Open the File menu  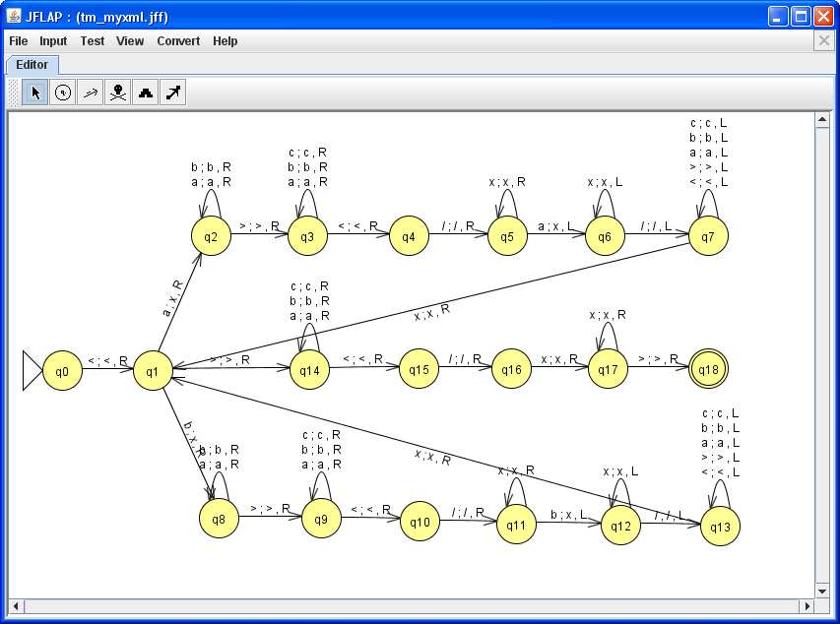19,41
